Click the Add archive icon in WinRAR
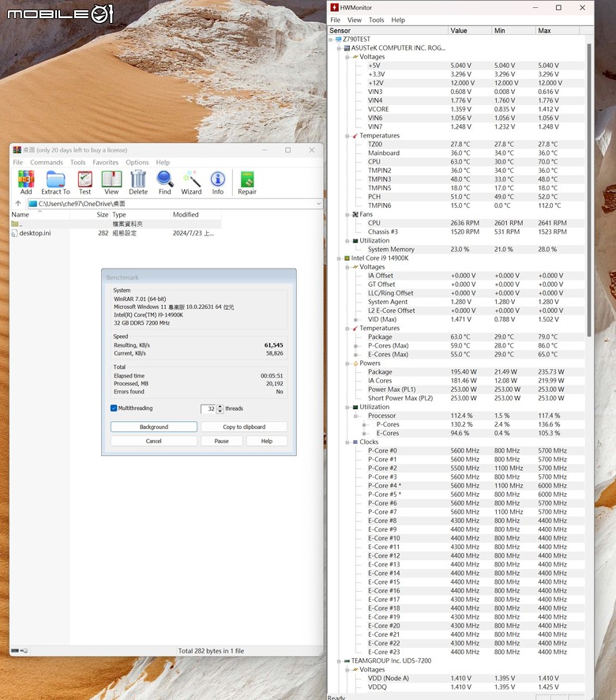 click(26, 183)
